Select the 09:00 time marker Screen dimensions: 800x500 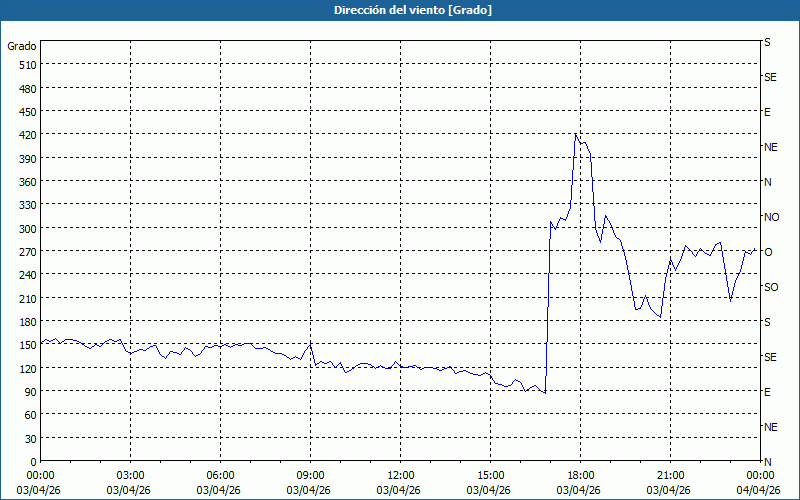click(310, 475)
